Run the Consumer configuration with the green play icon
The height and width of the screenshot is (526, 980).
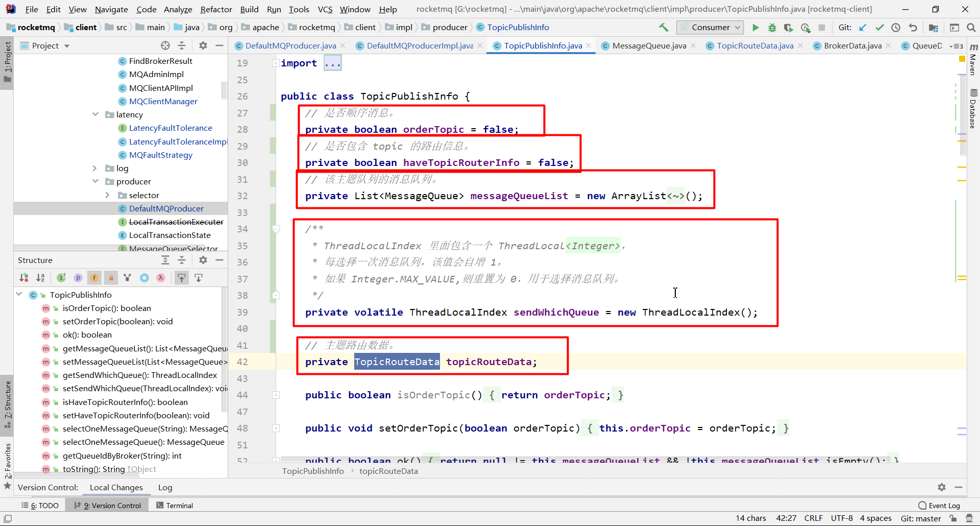coord(756,28)
